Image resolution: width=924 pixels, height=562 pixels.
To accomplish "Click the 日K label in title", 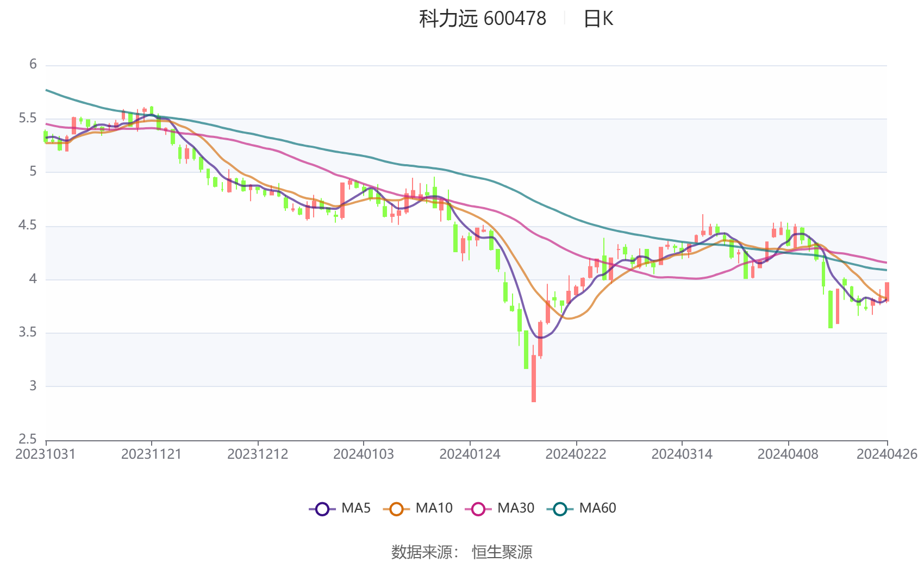I will coord(598,18).
